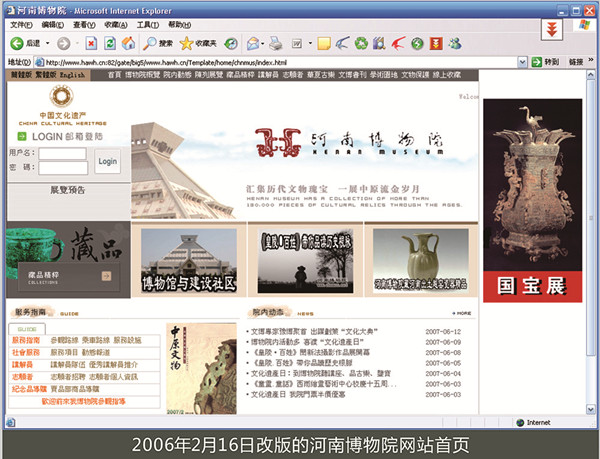
Task: Click the blue bird toolbar icon
Action: [x=342, y=44]
